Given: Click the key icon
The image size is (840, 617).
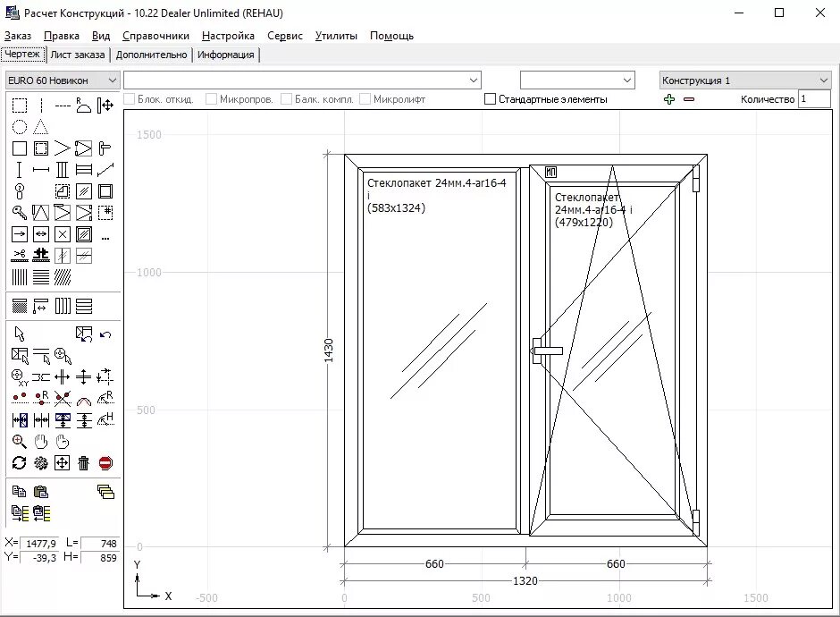Looking at the screenshot, I should (20, 213).
